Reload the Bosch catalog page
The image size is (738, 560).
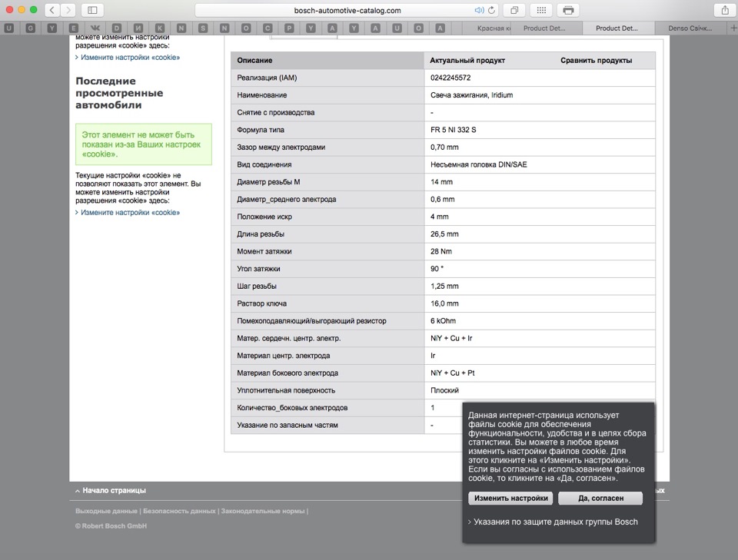pyautogui.click(x=491, y=10)
